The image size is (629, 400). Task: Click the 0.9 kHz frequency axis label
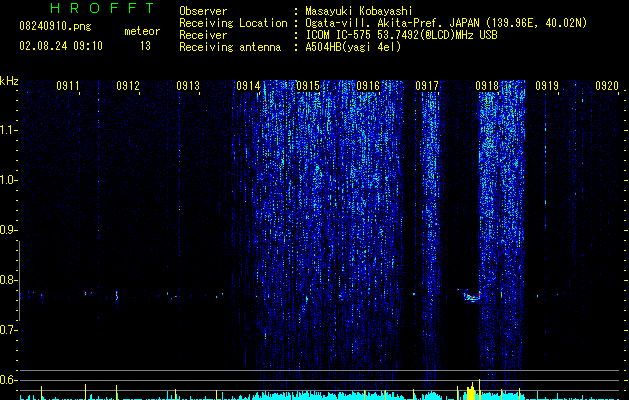click(8, 230)
